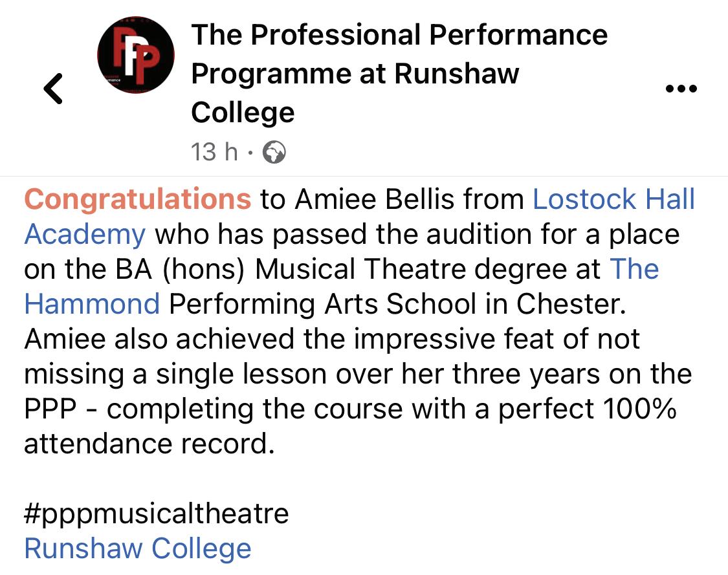Open the three-dot post options menu
This screenshot has height=575, width=728.
coord(681,89)
